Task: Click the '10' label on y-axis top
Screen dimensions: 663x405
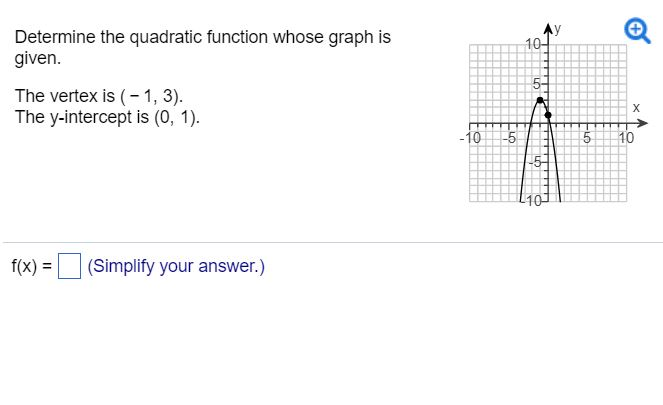Action: coord(532,44)
